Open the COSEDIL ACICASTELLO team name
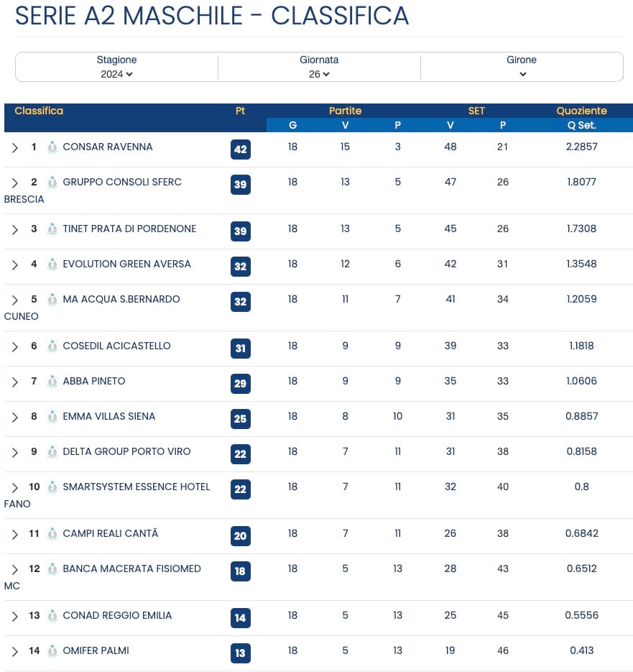Image resolution: width=633 pixels, height=672 pixels. (x=116, y=346)
